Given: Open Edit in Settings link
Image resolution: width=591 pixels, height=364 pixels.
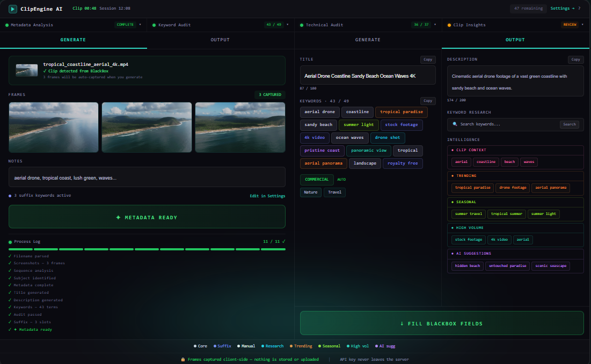Looking at the screenshot, I should (267, 196).
